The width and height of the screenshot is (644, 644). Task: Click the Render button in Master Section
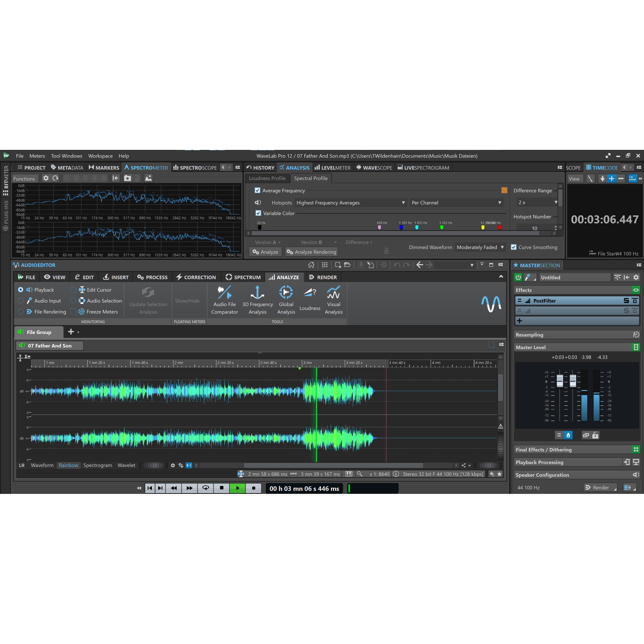point(600,488)
